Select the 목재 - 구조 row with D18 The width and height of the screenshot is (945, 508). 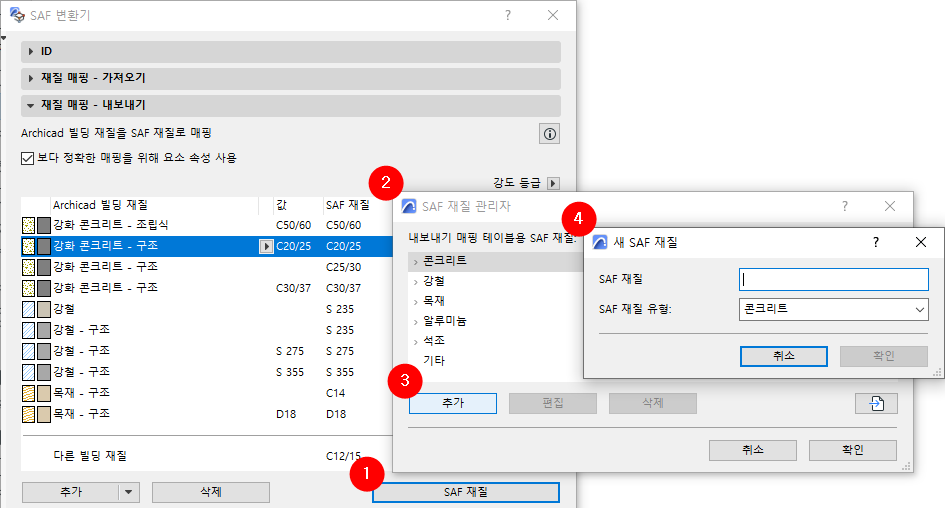[x=207, y=414]
